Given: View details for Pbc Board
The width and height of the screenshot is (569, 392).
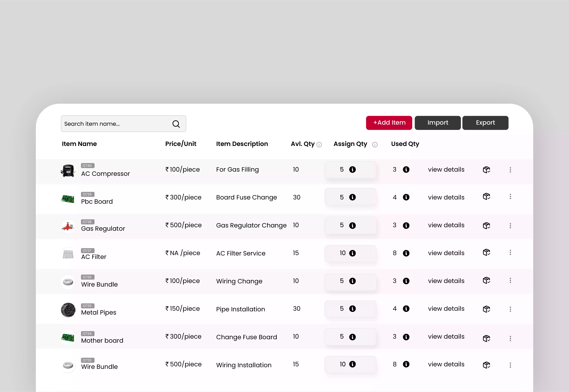Looking at the screenshot, I should point(446,197).
